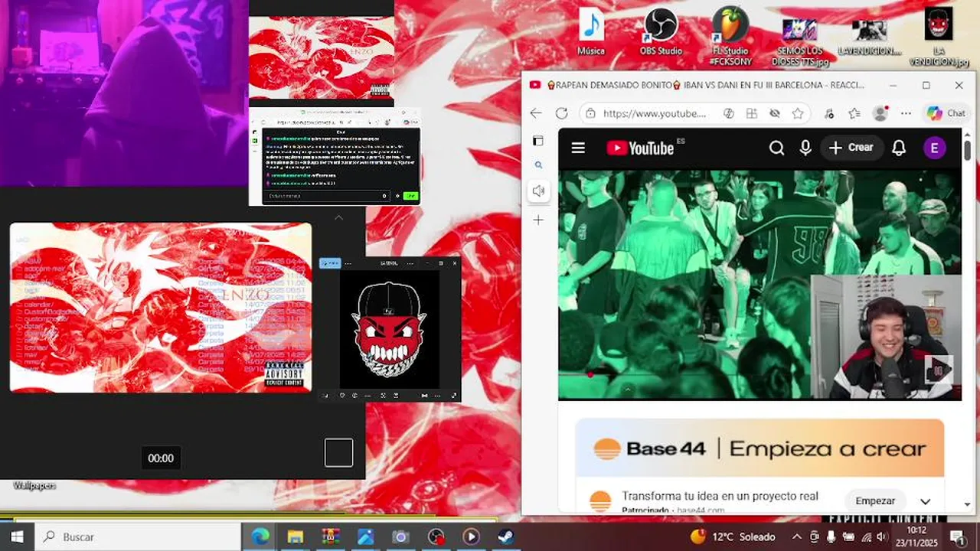The width and height of the screenshot is (980, 551).
Task: Click the Base 44 ad banner
Action: 759,448
